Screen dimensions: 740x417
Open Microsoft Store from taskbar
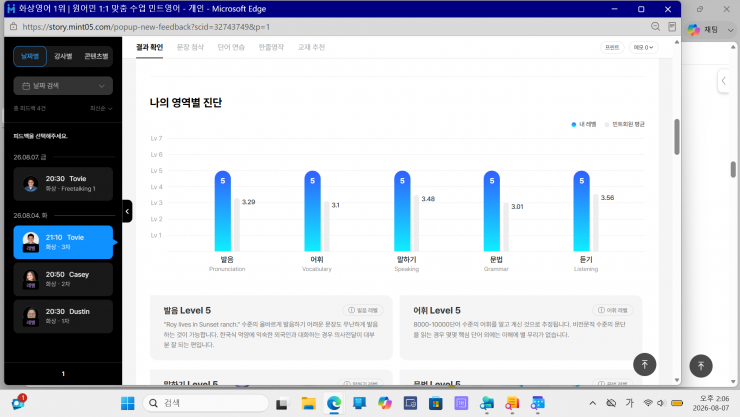pos(436,403)
